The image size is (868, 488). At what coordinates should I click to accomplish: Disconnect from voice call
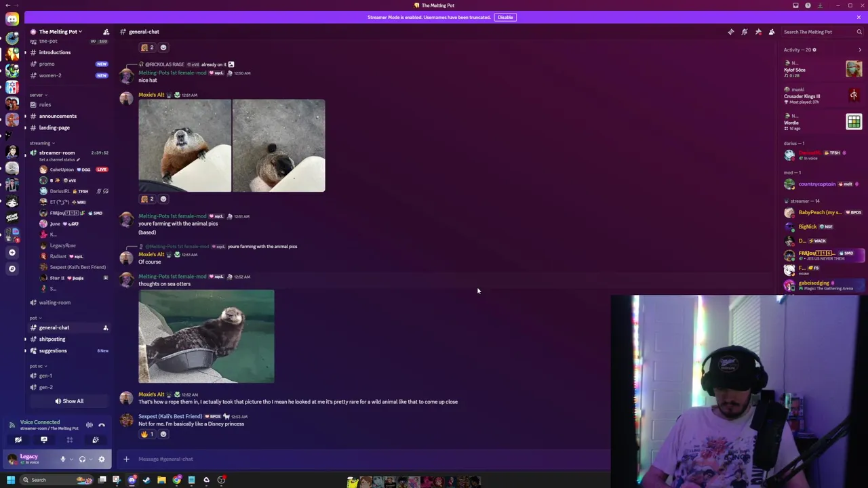102,425
